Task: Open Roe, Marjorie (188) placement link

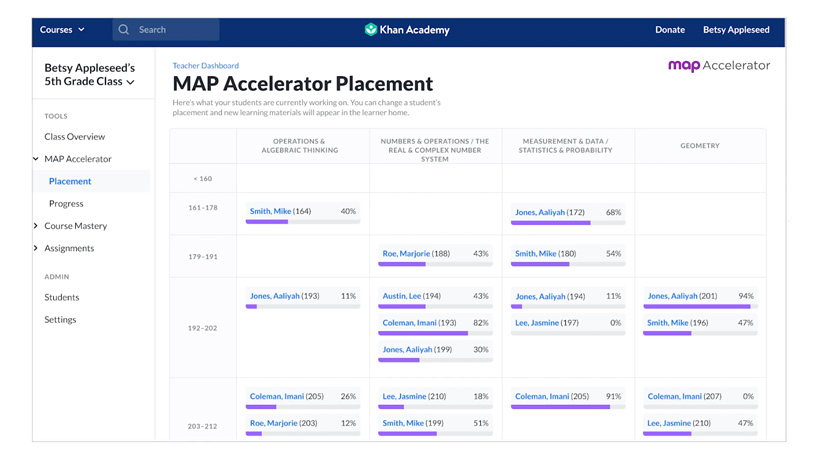Action: point(406,254)
